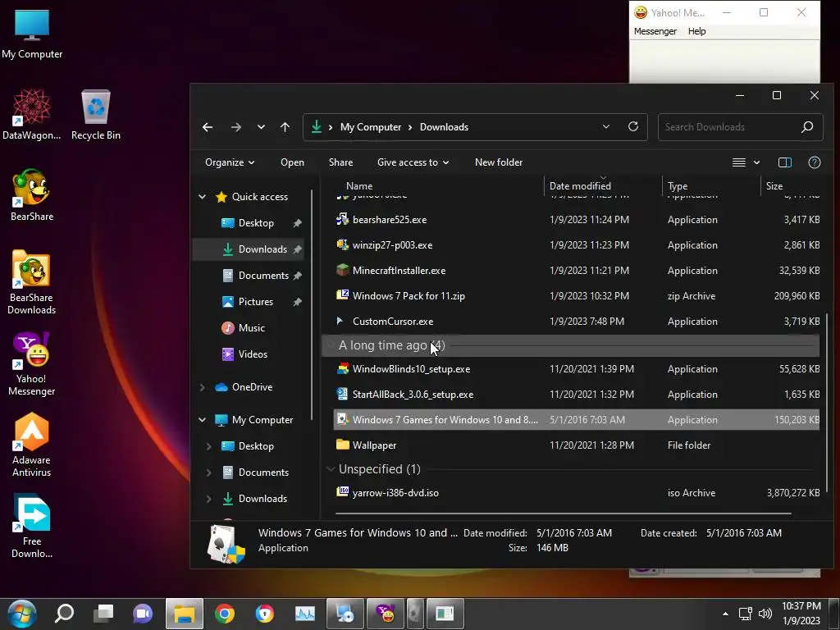This screenshot has height=630, width=840.
Task: Toggle the preview pane icon
Action: click(785, 162)
